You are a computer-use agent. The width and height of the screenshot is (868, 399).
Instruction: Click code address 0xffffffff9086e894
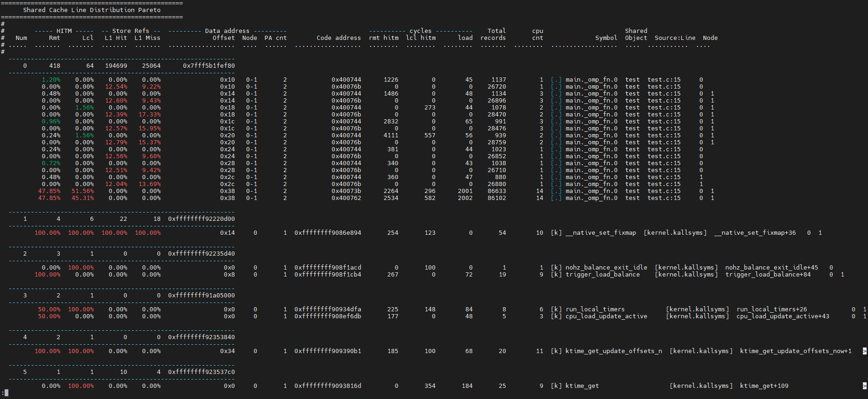328,233
